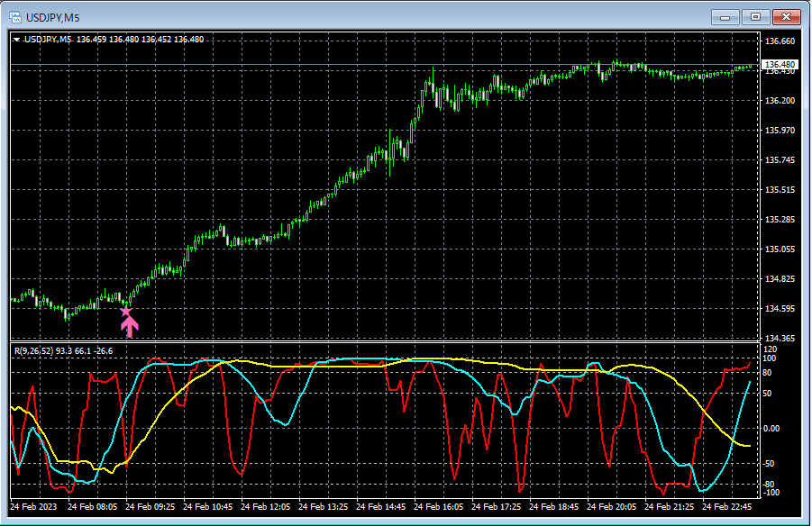Minimize the USDJPY,M5 chart window

click(x=726, y=16)
